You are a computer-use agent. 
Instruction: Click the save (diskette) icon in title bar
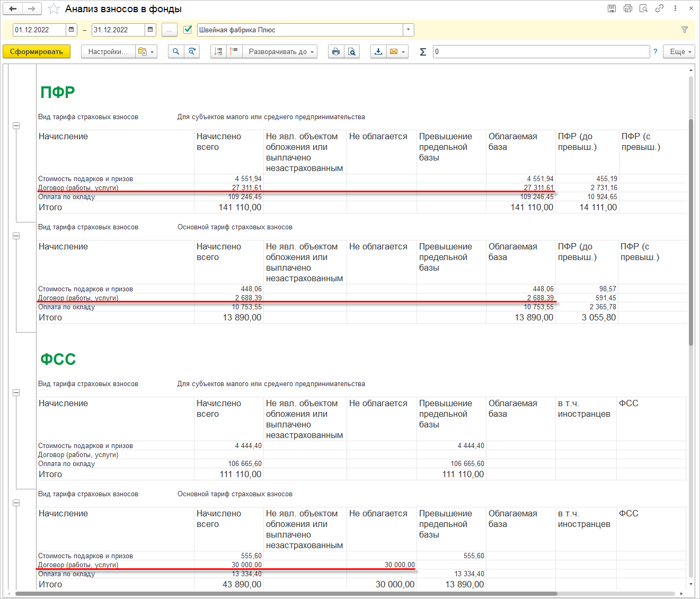612,8
